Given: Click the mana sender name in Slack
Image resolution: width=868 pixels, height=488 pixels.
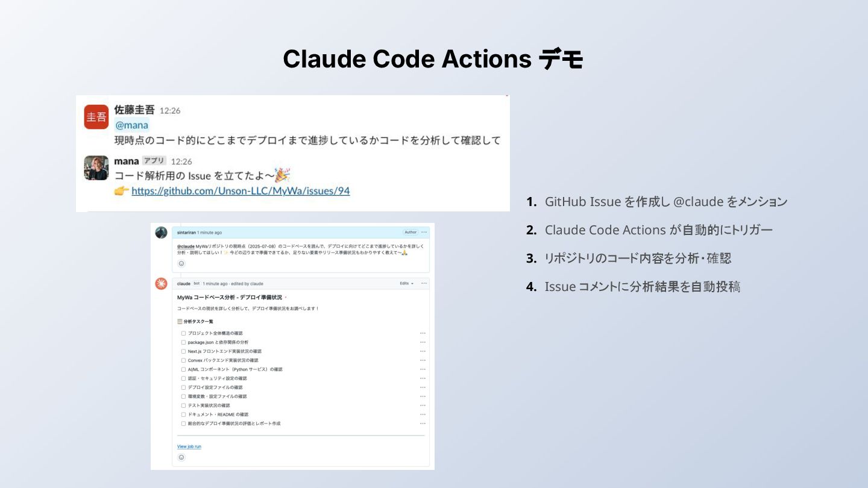Looking at the screenshot, I should pos(127,161).
